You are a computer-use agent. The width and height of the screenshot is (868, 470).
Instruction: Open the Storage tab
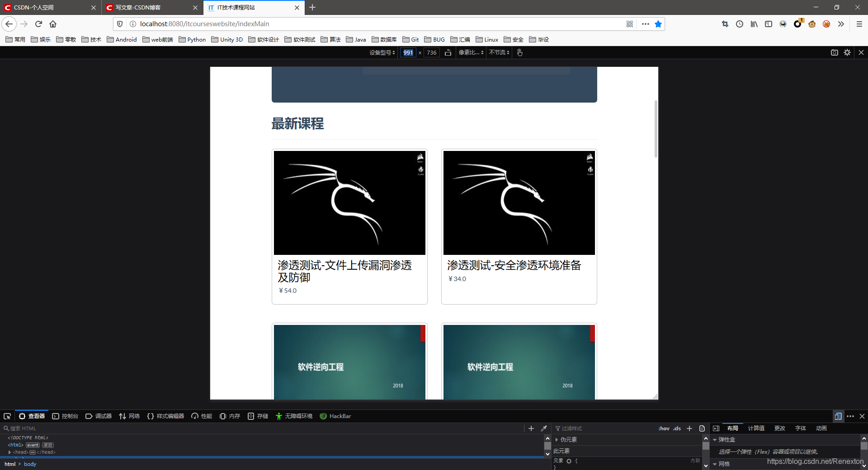coord(258,416)
